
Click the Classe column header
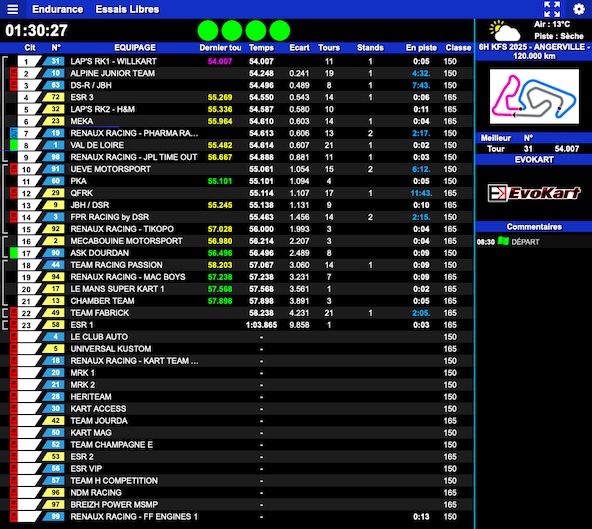click(458, 48)
